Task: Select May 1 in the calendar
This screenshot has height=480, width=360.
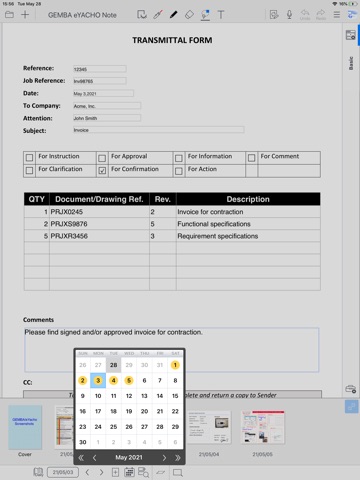Action: [x=175, y=365]
